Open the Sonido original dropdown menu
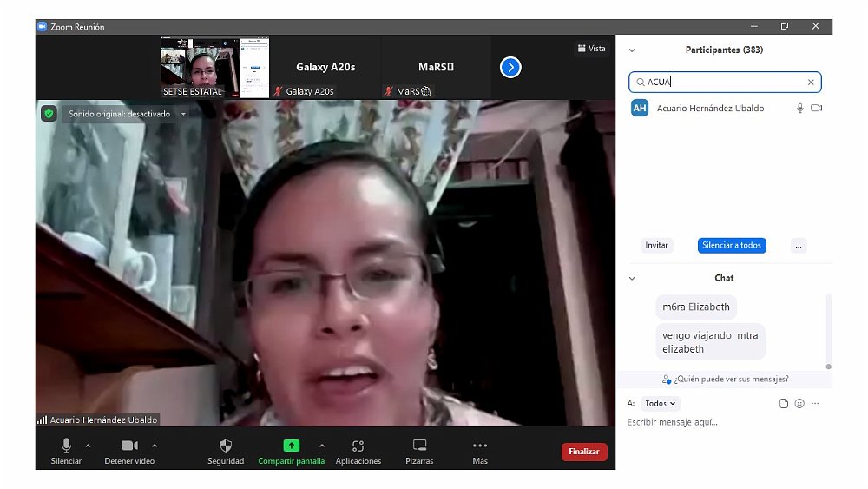Image resolution: width=868 pixels, height=489 pixels. tap(183, 114)
